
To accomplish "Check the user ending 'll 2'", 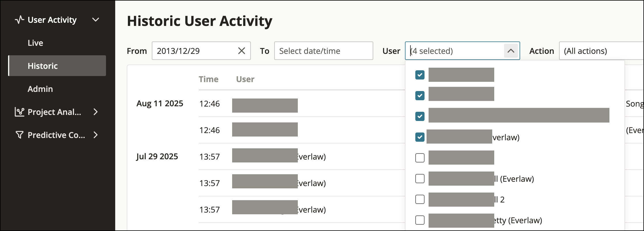I will [420, 199].
